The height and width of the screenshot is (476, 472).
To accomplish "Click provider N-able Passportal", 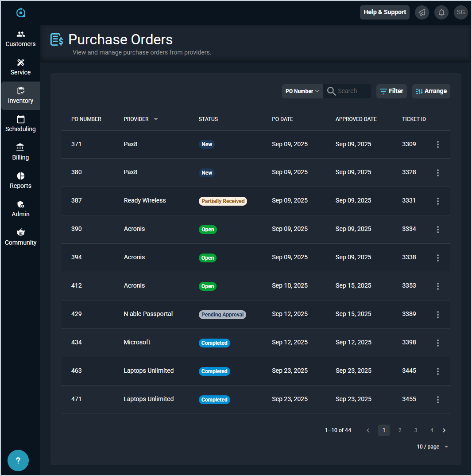I will tap(148, 314).
